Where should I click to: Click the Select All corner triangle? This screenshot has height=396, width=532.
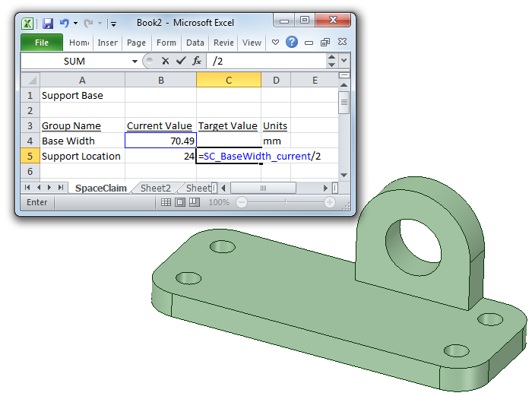point(30,80)
